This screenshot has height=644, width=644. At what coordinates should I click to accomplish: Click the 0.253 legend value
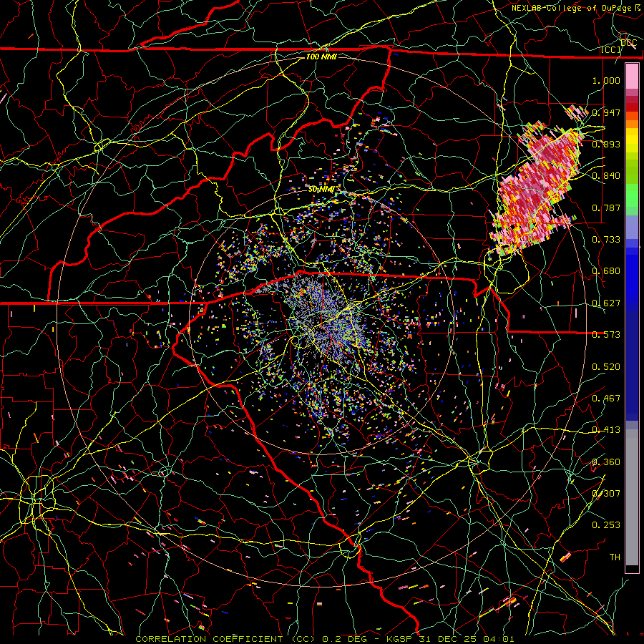pyautogui.click(x=606, y=525)
